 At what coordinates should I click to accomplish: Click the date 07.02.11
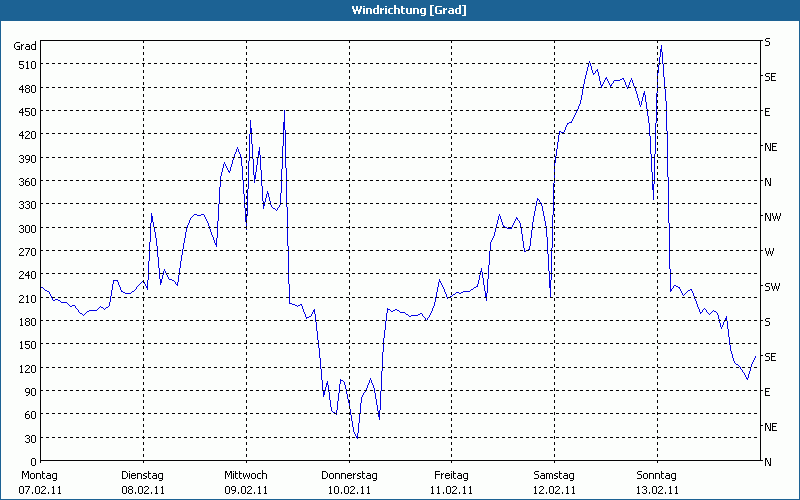(x=40, y=490)
